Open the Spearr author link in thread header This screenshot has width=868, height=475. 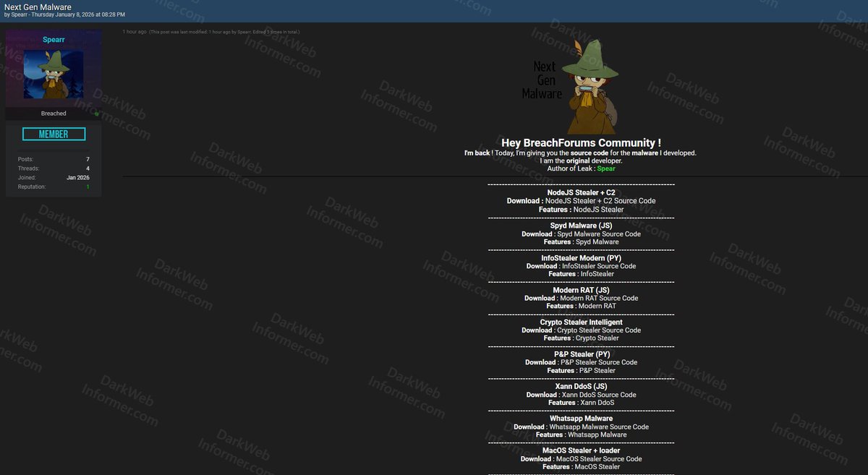[20, 14]
